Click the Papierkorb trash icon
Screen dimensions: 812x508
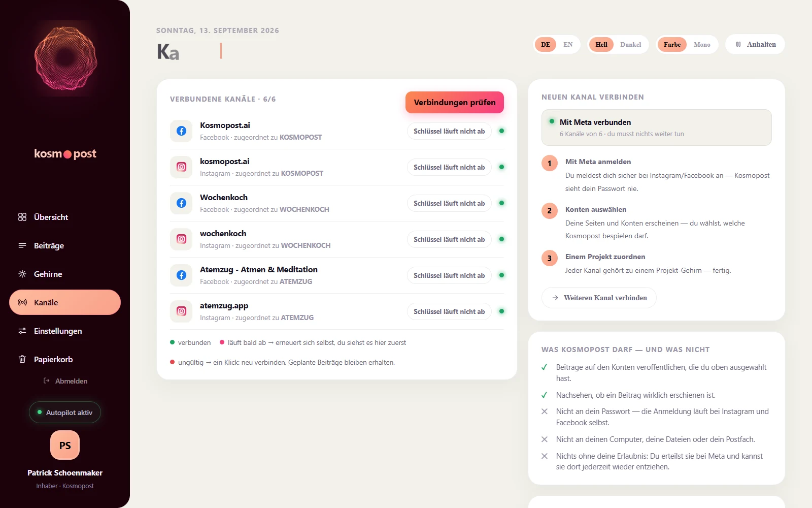point(22,359)
